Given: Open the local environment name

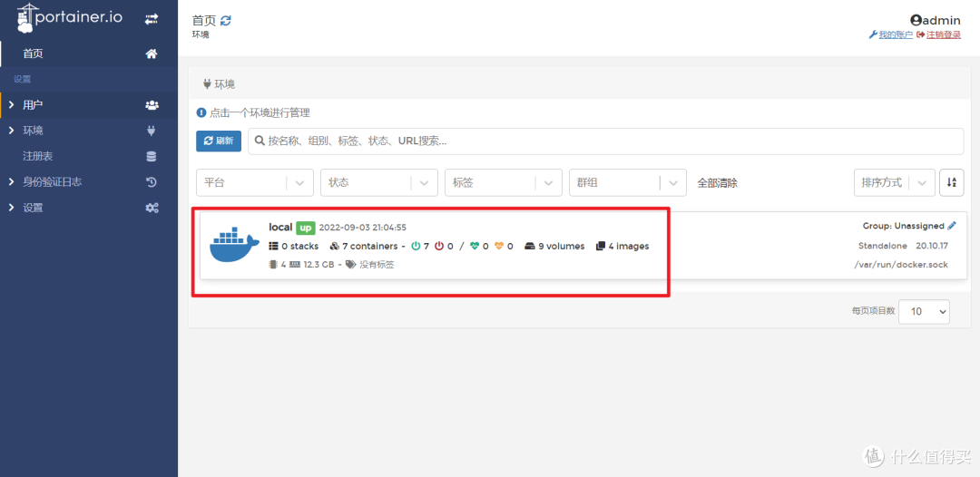Looking at the screenshot, I should (280, 227).
